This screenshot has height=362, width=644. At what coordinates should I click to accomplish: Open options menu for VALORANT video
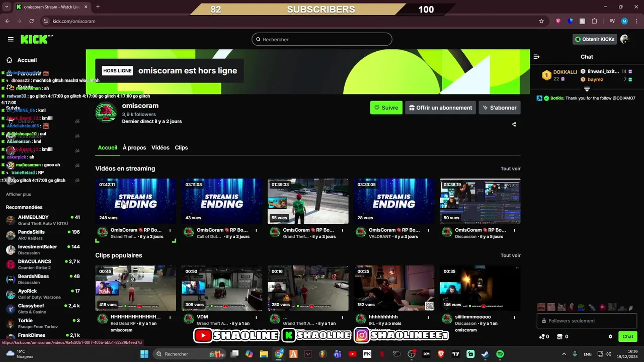point(428,230)
